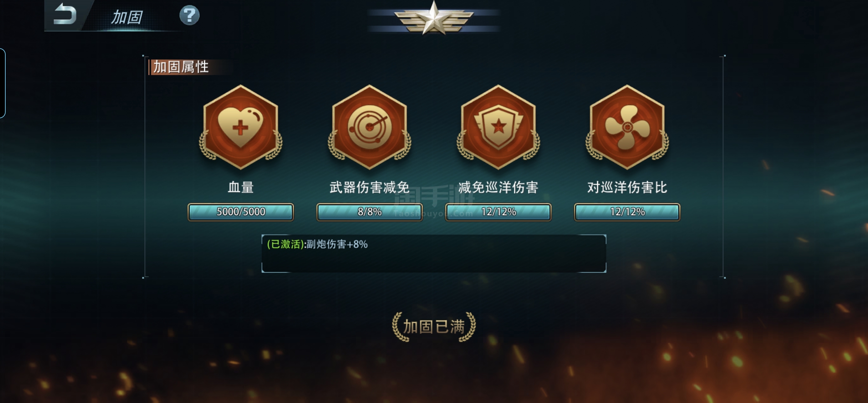Click the 加固 page title tab
Image resolution: width=868 pixels, height=403 pixels.
pyautogui.click(x=127, y=17)
